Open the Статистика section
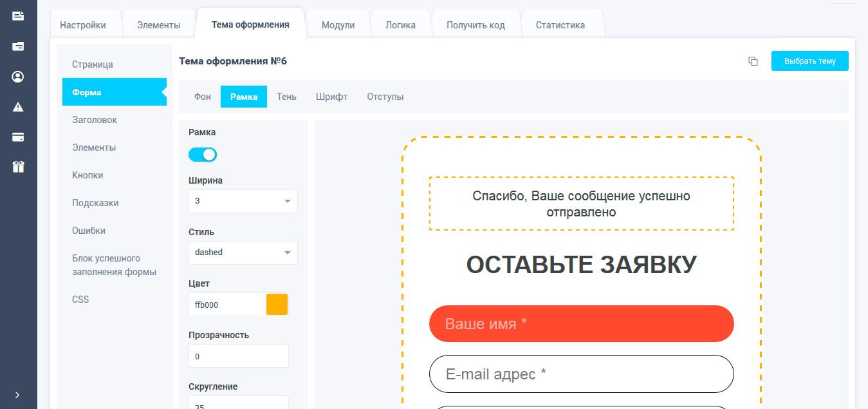 [560, 24]
